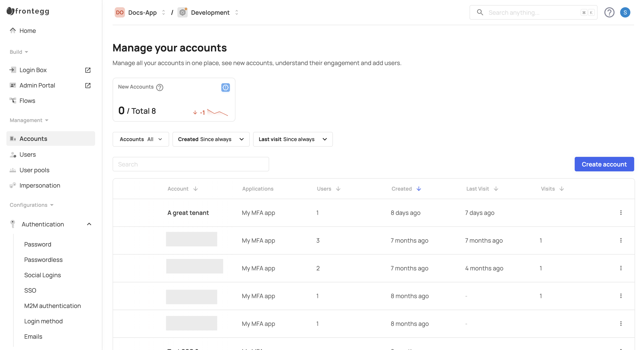Screen dimensions: 644x350
Task: Open the user avatar S icon
Action: [625, 13]
